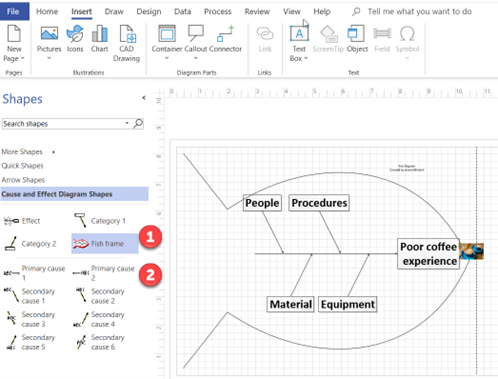Image resolution: width=498 pixels, height=379 pixels.
Task: Open the File tab
Action: tap(14, 11)
